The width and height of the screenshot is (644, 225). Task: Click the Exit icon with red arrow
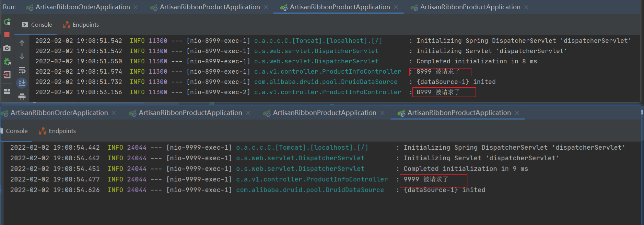pyautogui.click(x=7, y=75)
